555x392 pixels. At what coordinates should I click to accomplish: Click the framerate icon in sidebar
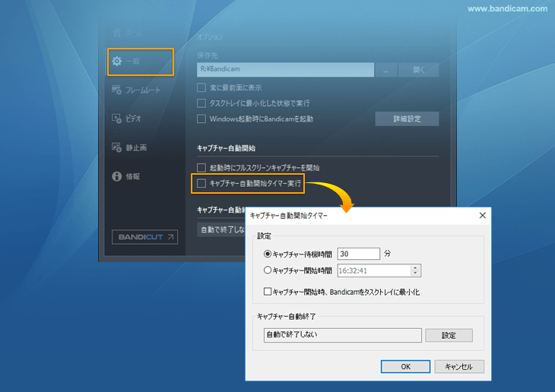[116, 90]
